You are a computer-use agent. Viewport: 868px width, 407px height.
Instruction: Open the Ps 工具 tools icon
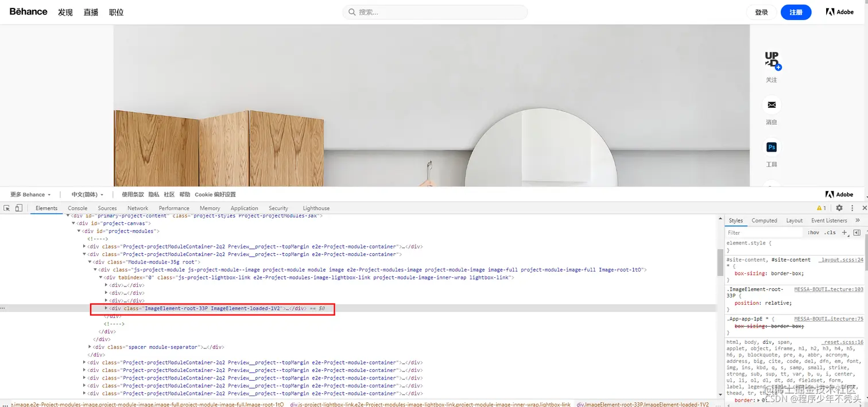coord(772,148)
